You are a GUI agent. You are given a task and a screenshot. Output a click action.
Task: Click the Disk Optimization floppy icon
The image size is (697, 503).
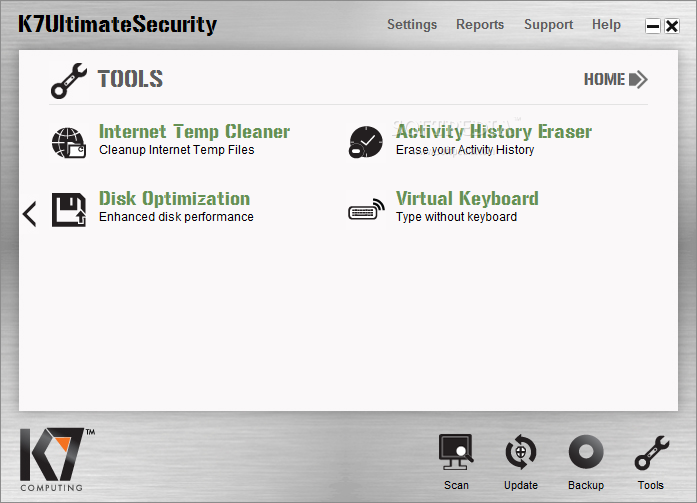(69, 210)
